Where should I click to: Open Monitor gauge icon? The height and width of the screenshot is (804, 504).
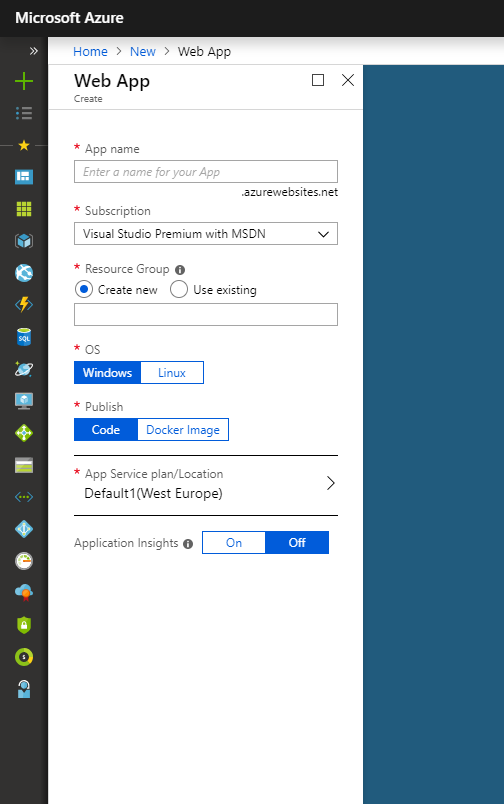click(x=24, y=561)
